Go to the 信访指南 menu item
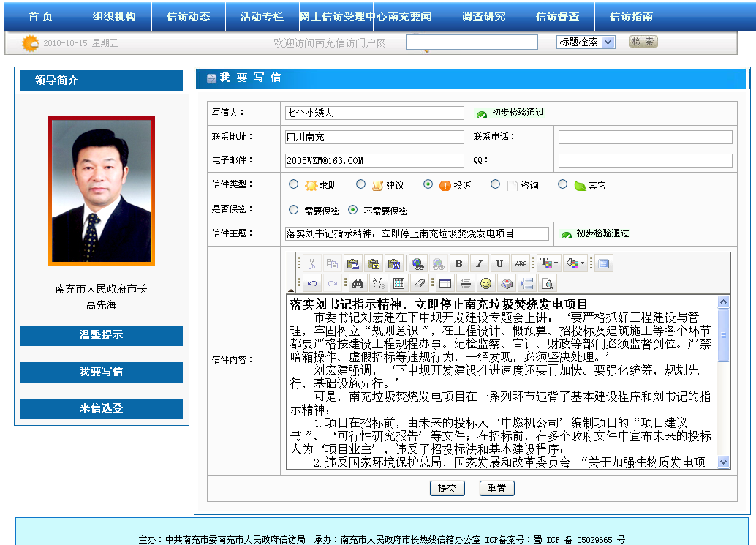 [x=631, y=17]
